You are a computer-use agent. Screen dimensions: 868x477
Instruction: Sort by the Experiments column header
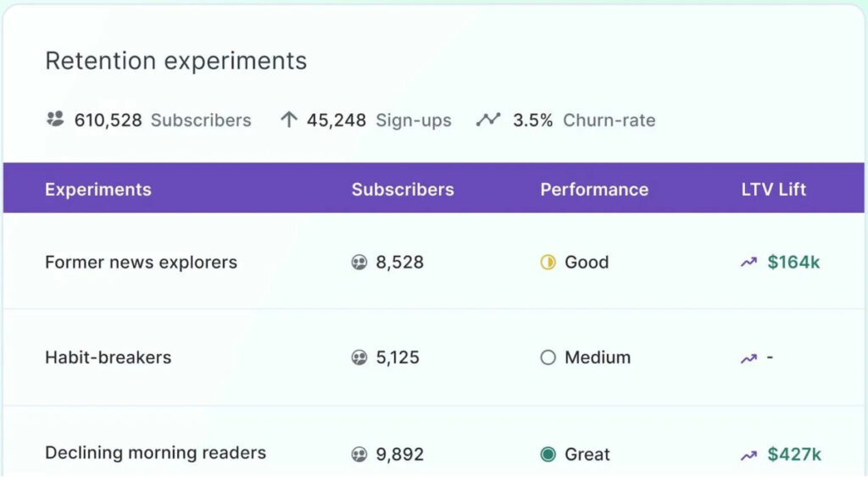(98, 189)
